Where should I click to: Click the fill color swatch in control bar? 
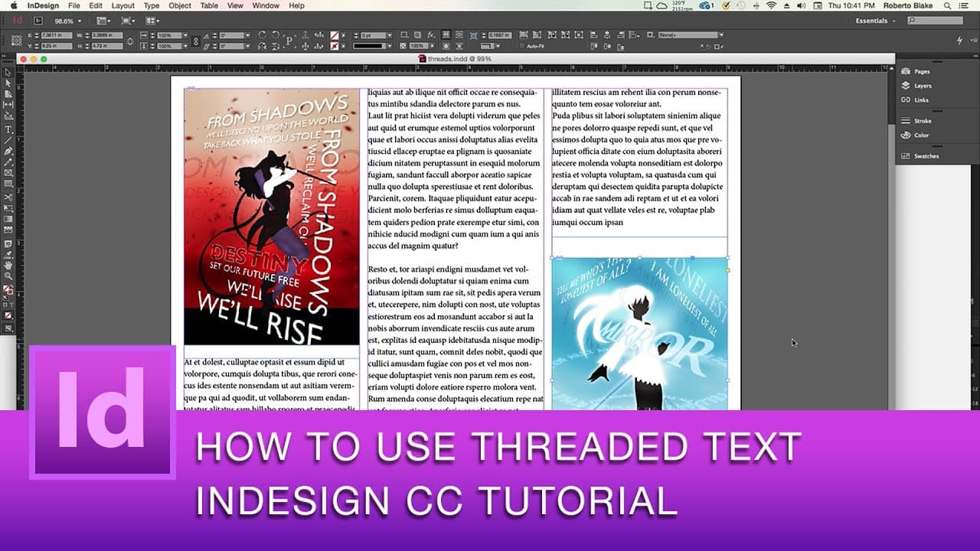(334, 35)
